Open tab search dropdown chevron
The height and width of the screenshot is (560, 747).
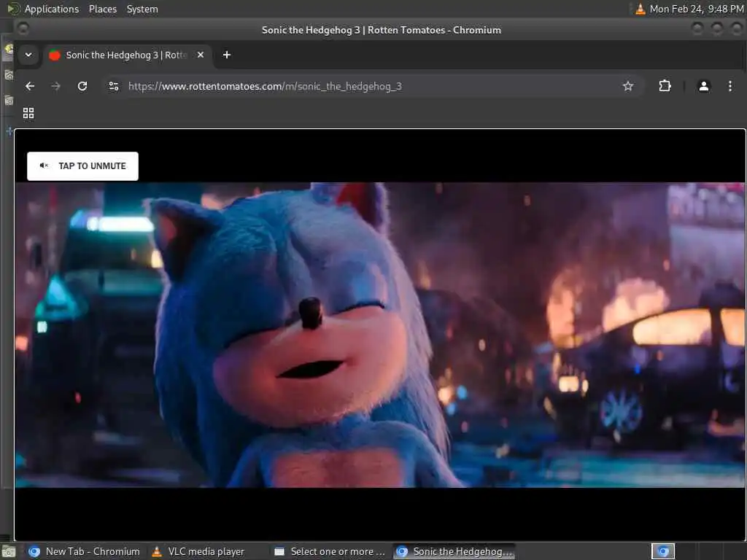pyautogui.click(x=28, y=55)
